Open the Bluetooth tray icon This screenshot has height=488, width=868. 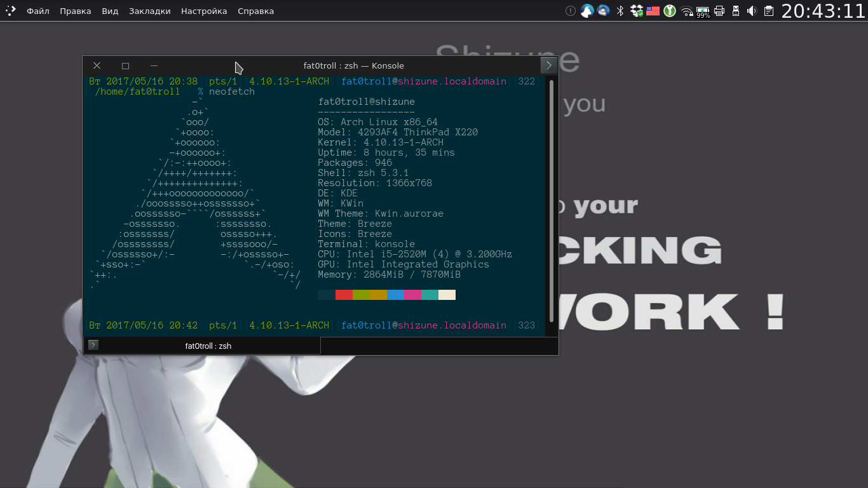(620, 11)
